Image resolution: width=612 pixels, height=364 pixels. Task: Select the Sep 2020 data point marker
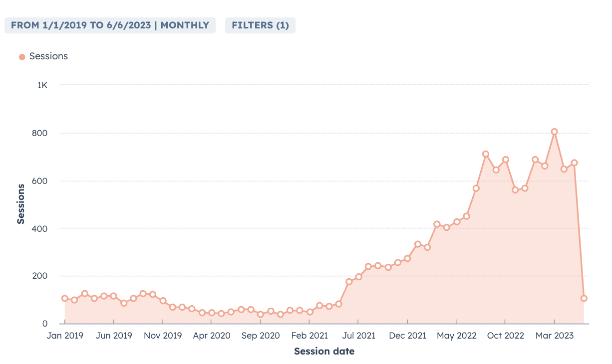(261, 314)
